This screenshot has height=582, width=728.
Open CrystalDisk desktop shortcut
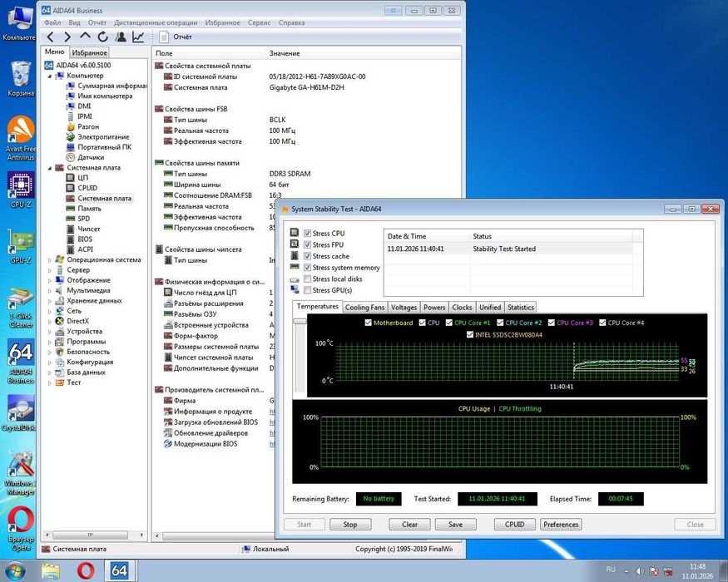tap(19, 413)
